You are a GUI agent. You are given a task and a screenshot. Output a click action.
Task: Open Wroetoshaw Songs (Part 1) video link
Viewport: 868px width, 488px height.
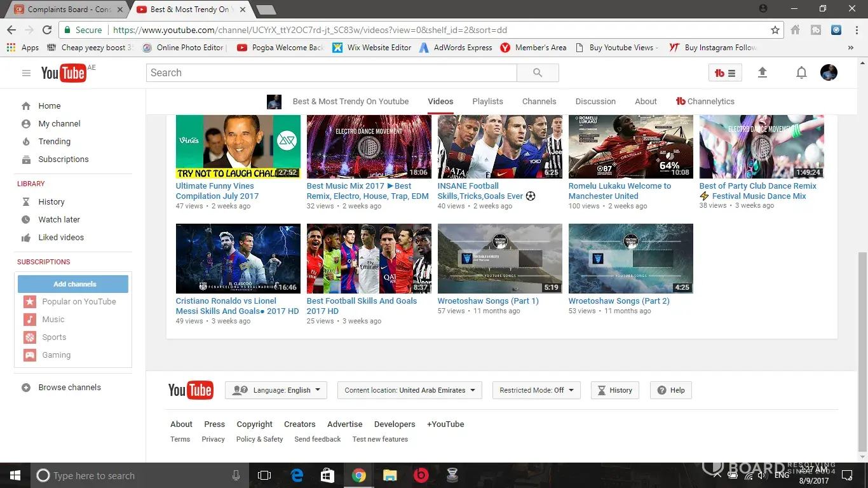coord(487,301)
